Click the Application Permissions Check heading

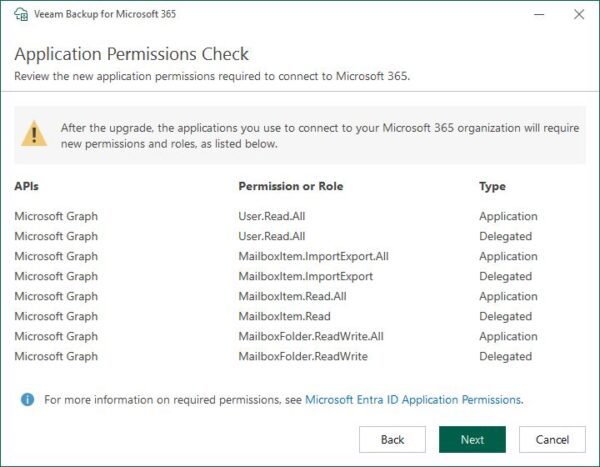[131, 54]
